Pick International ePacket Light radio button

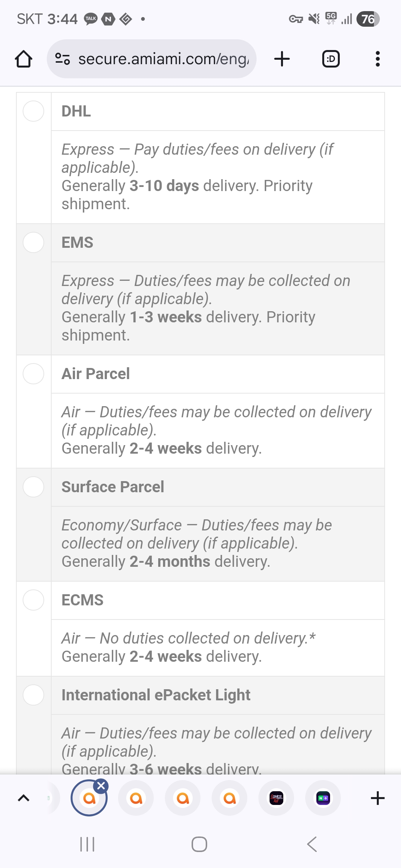click(x=33, y=695)
